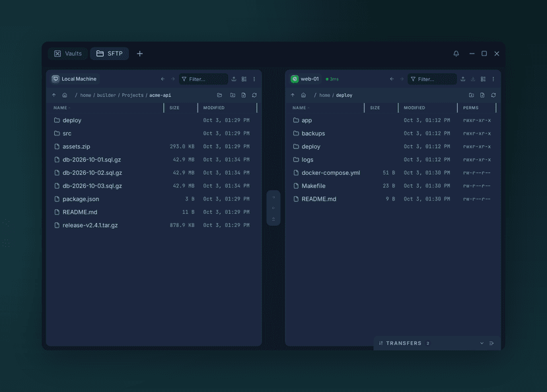Open more options menu in web-01 pane

493,79
